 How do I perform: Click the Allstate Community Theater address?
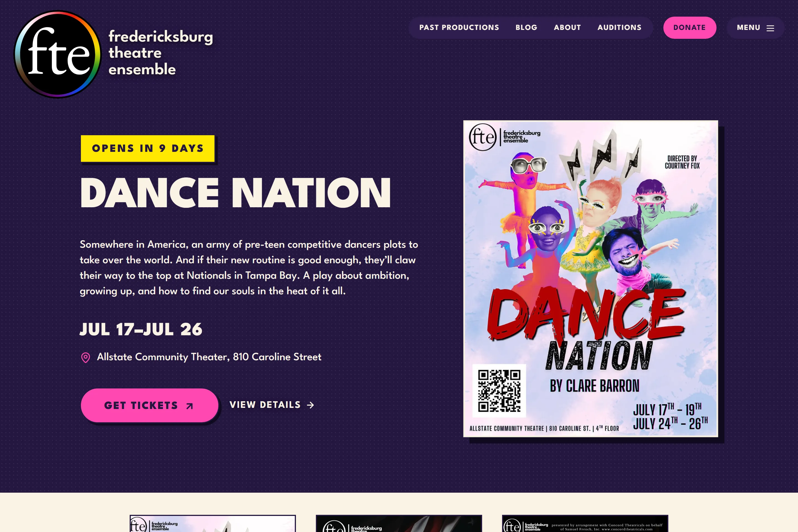tap(209, 357)
